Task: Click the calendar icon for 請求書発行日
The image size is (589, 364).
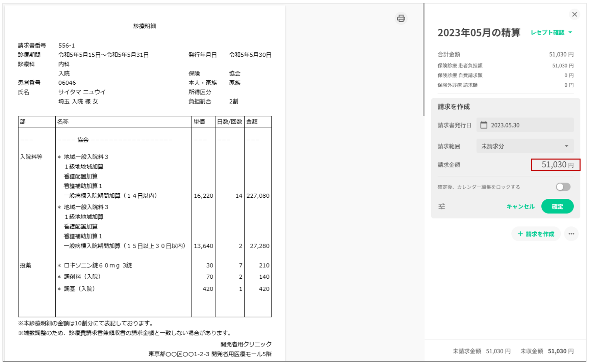Action: (484, 125)
